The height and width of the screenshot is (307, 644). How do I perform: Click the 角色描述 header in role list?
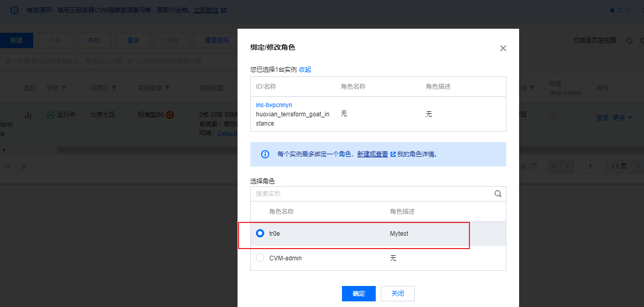click(402, 211)
